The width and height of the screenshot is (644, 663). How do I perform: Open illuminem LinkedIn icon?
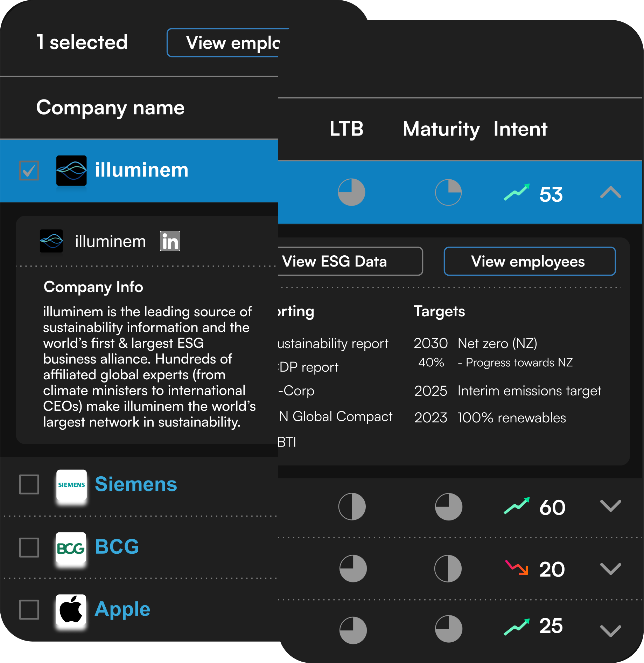[170, 241]
